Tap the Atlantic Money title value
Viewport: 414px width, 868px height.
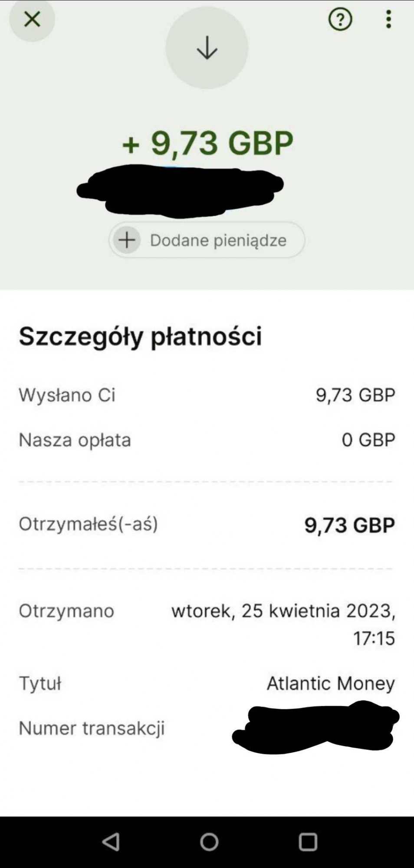[x=331, y=683]
